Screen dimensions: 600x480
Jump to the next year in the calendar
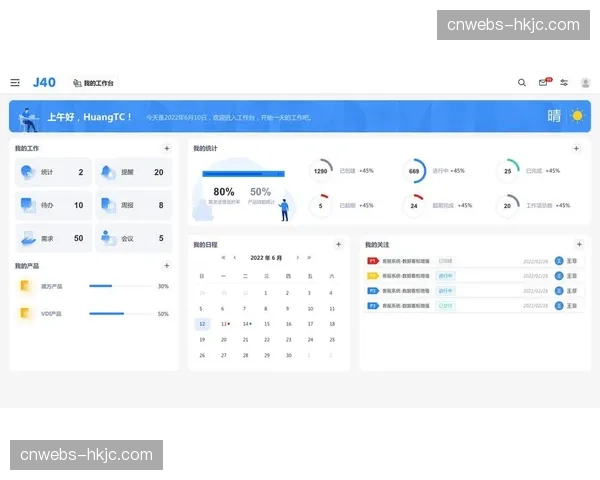(x=309, y=258)
